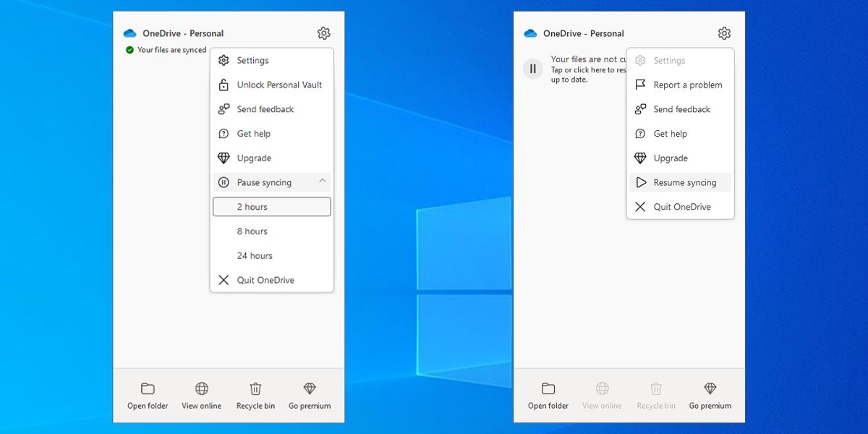
Task: Click green synced checkmark status icon
Action: 129,50
